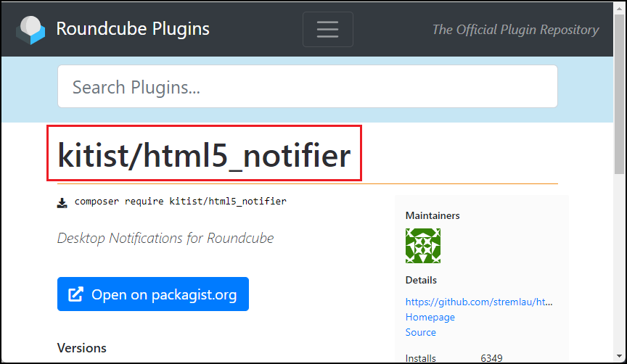Open the Homepage link
Screen dimensions: 627x364
click(430, 317)
